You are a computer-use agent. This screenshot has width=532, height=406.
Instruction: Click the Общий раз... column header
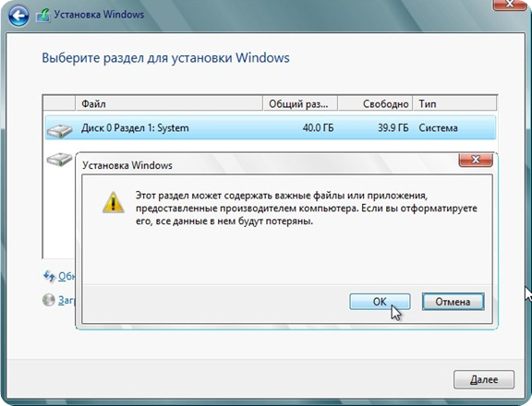(x=300, y=103)
